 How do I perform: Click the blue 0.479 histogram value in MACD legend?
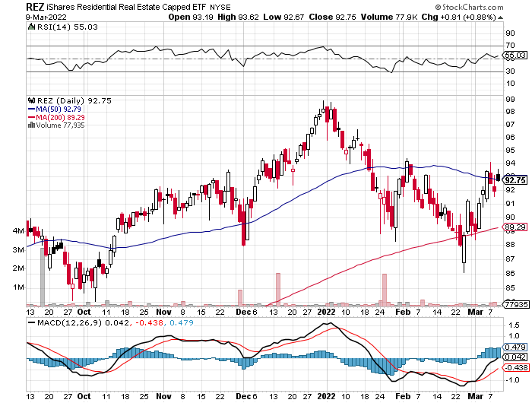(x=182, y=322)
